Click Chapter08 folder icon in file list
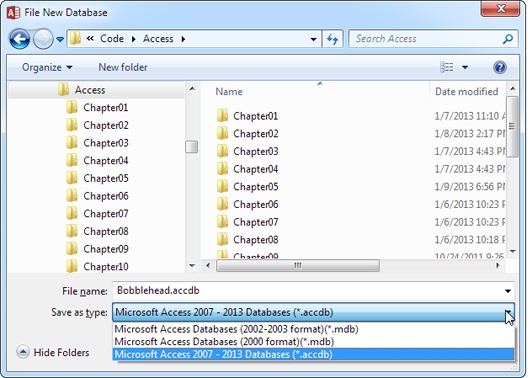This screenshot has height=378, width=532. [223, 239]
